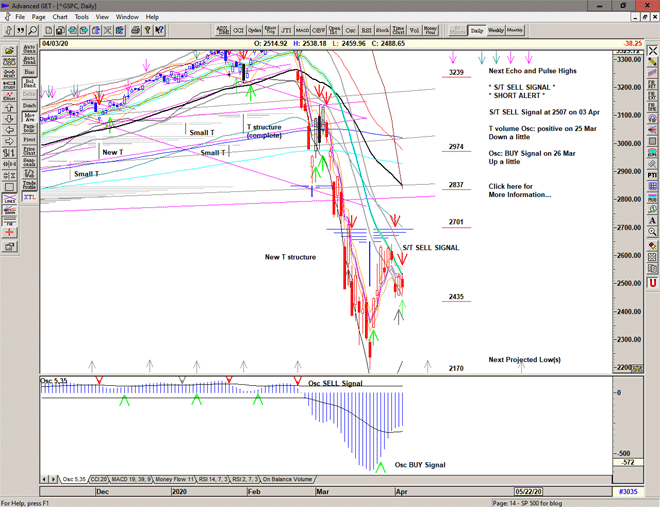
Task: Toggle the Bias study button
Action: point(29,72)
